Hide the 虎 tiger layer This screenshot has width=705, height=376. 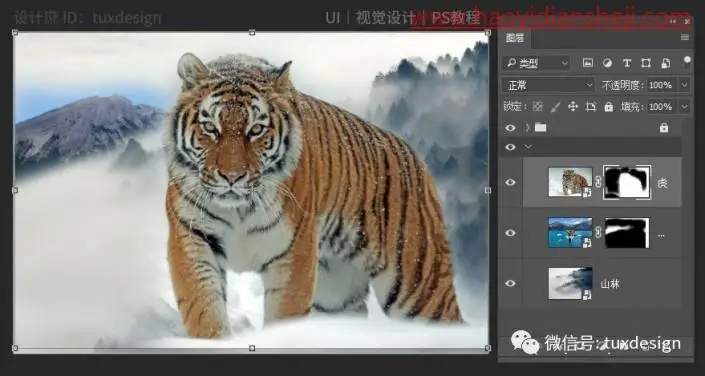click(x=510, y=182)
